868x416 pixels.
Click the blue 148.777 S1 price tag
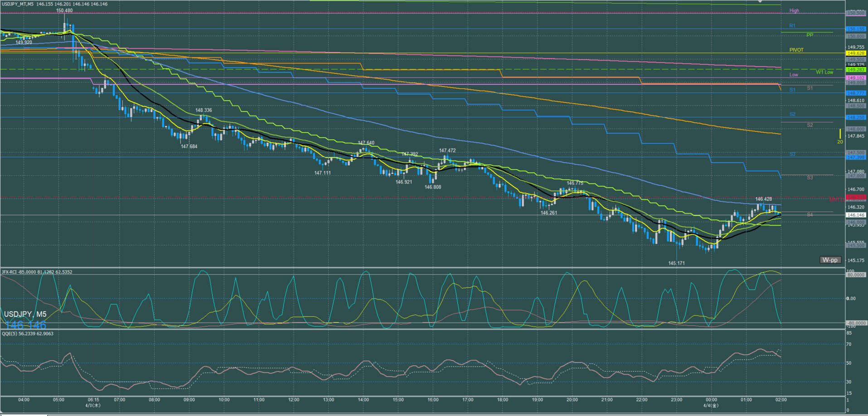click(x=856, y=93)
